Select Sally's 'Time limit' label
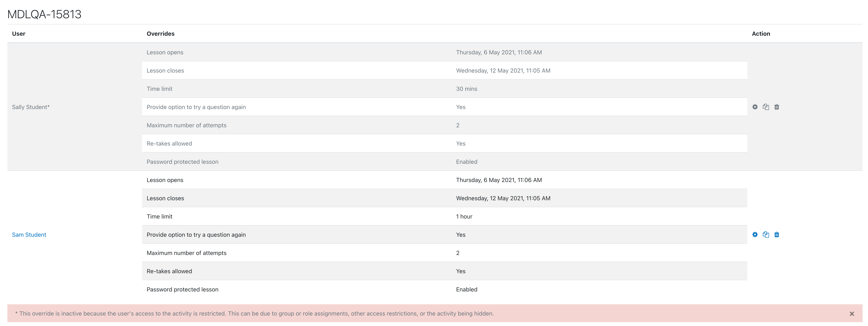Viewport: 868px width, 326px height. [159, 88]
